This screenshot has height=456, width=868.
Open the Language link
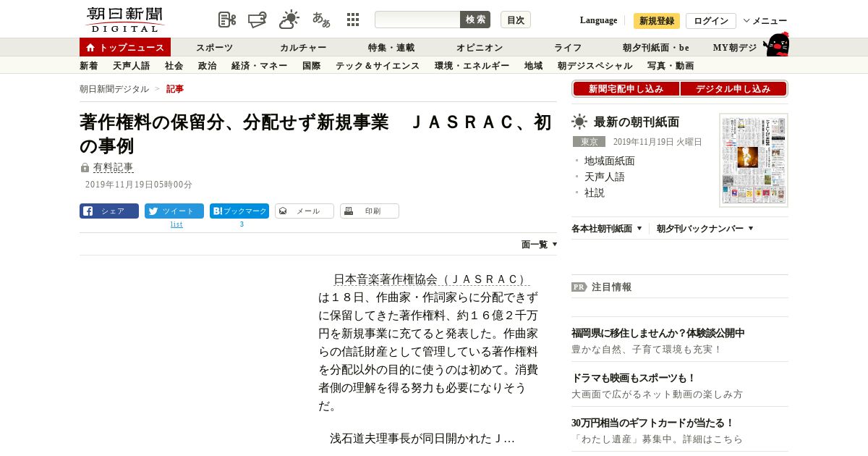click(x=598, y=20)
